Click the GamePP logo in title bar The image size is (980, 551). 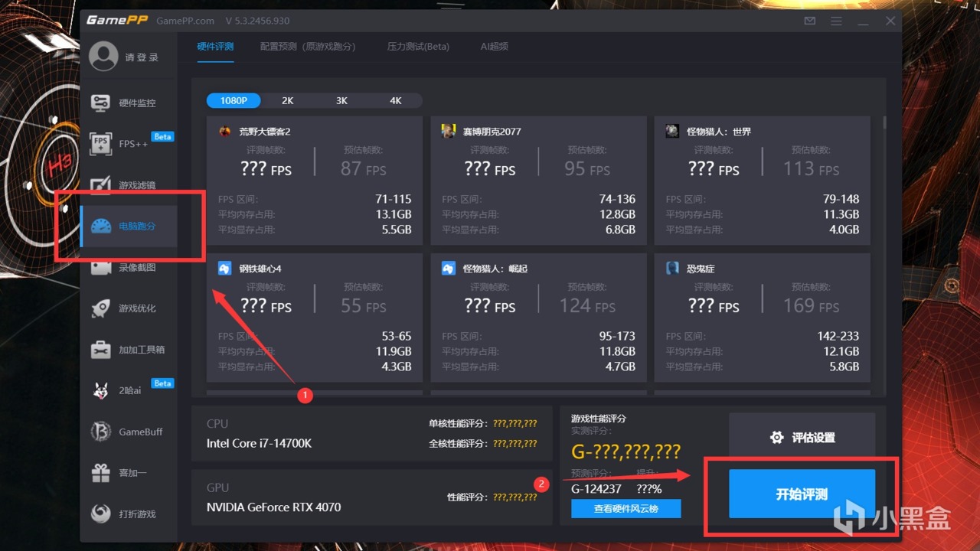tap(116, 21)
